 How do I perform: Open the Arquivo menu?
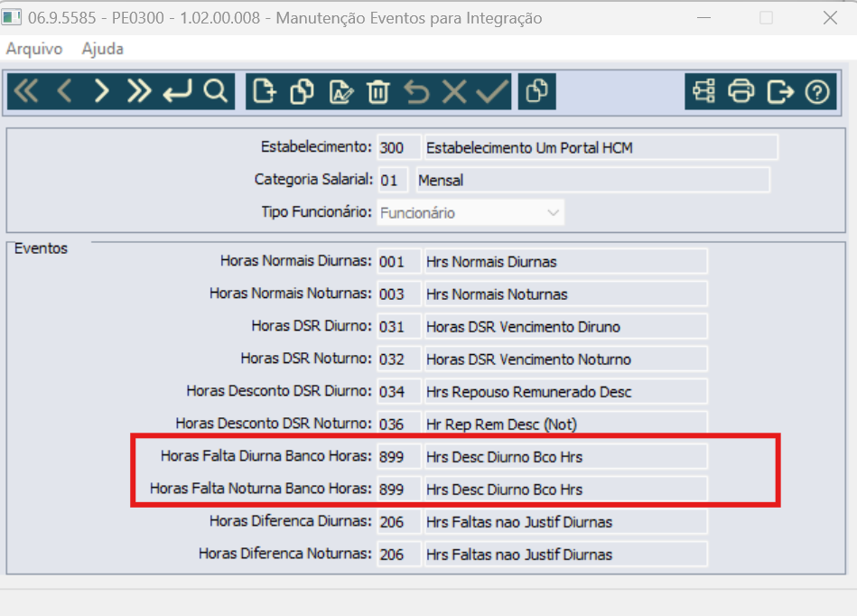point(34,49)
